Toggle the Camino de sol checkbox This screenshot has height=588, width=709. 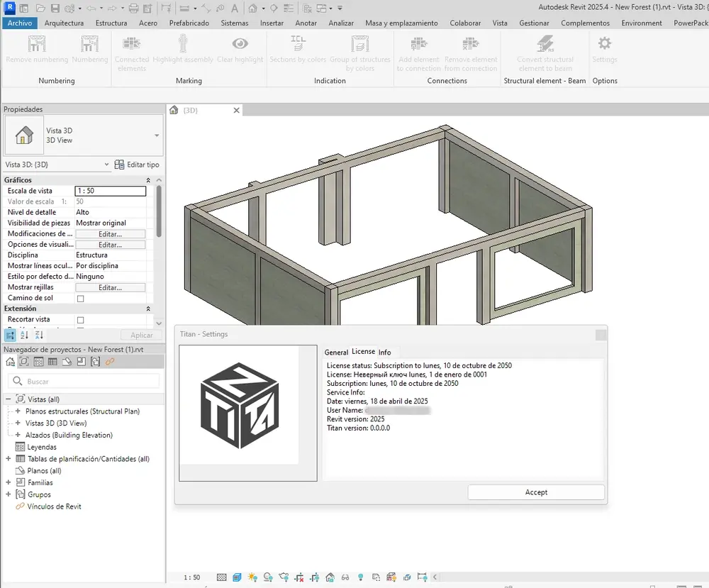click(81, 299)
